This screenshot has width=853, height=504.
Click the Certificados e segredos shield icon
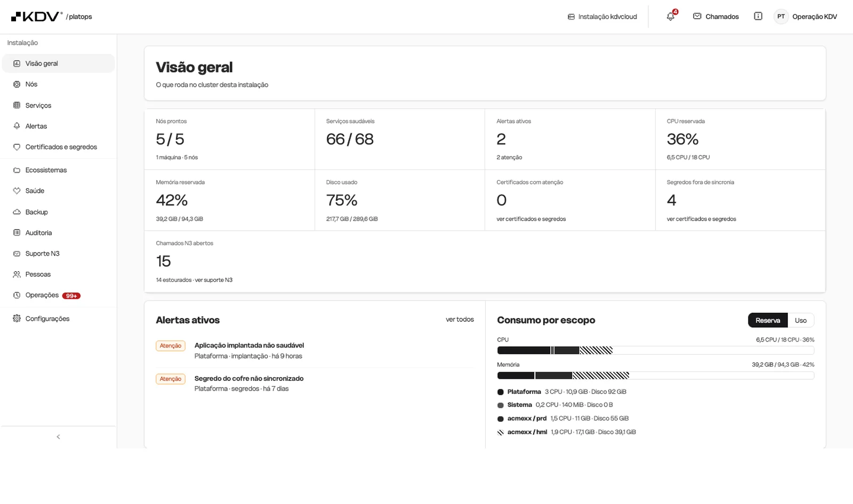pyautogui.click(x=17, y=147)
